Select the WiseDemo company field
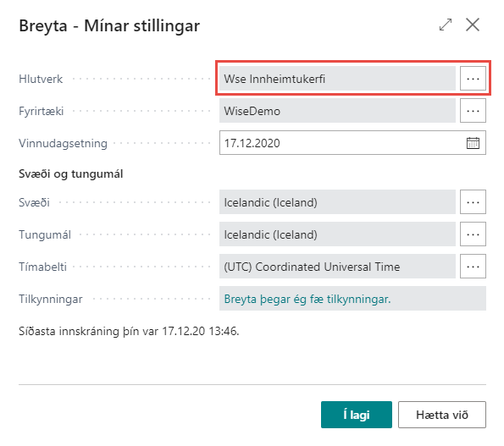The image size is (504, 446). tap(337, 111)
